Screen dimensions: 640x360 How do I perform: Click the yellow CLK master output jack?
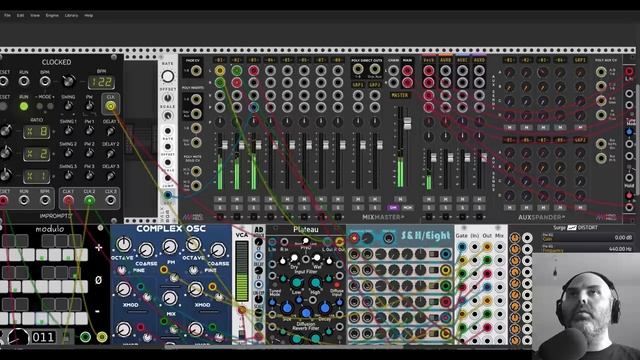(x=110, y=106)
